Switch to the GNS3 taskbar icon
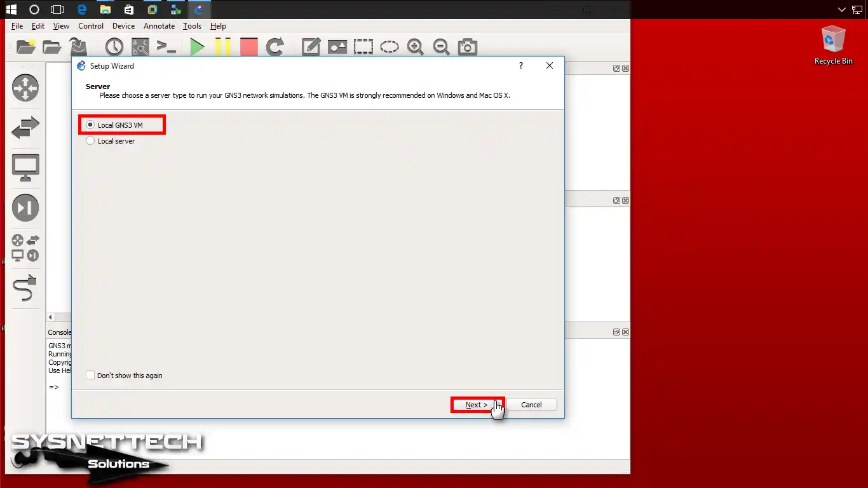Screen dimensions: 868x488 tap(200, 10)
